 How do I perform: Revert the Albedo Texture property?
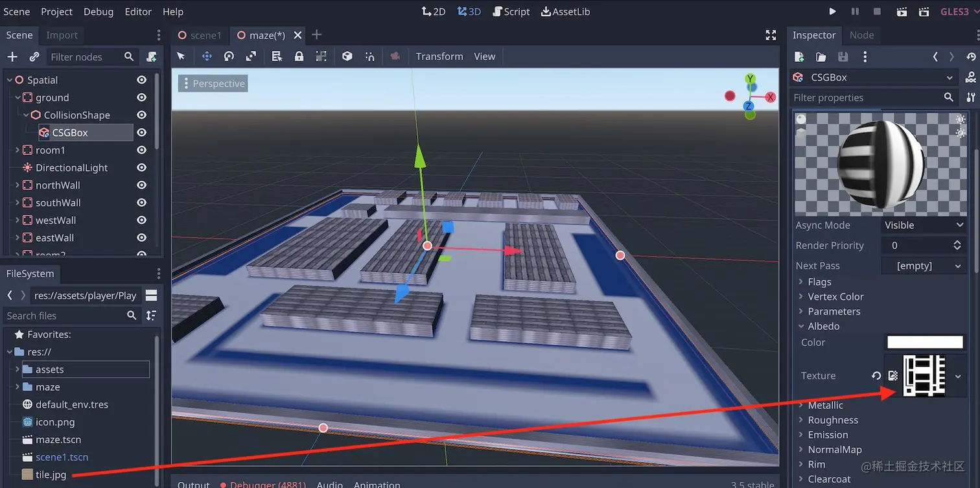pyautogui.click(x=876, y=375)
